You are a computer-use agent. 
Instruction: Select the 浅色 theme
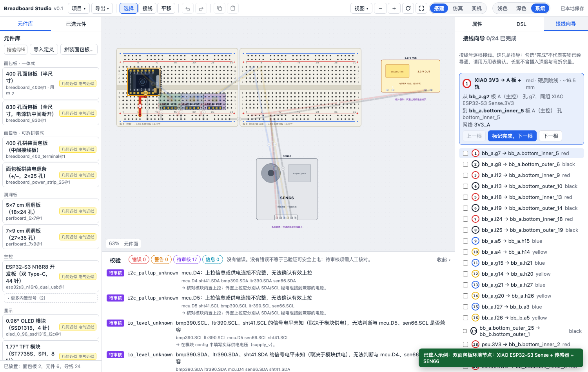[x=503, y=8]
